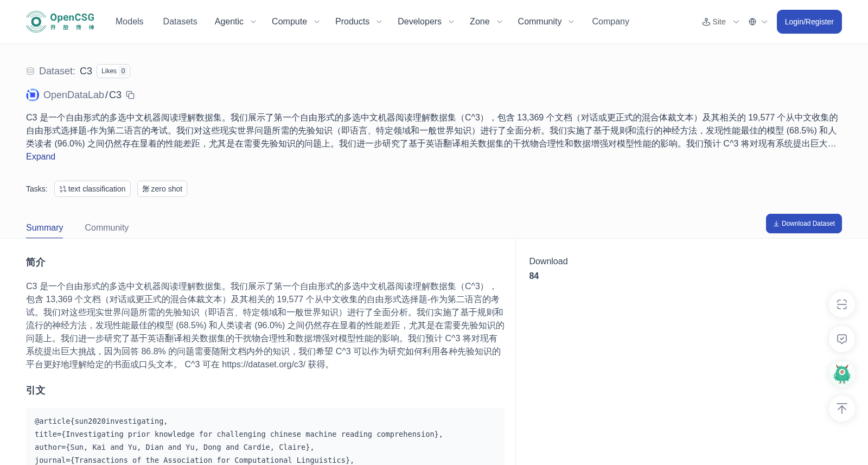Expand the truncated dataset description

click(x=41, y=156)
